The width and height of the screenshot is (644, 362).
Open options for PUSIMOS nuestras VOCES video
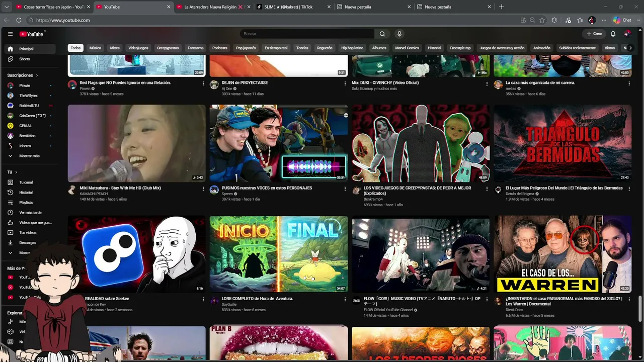345,189
